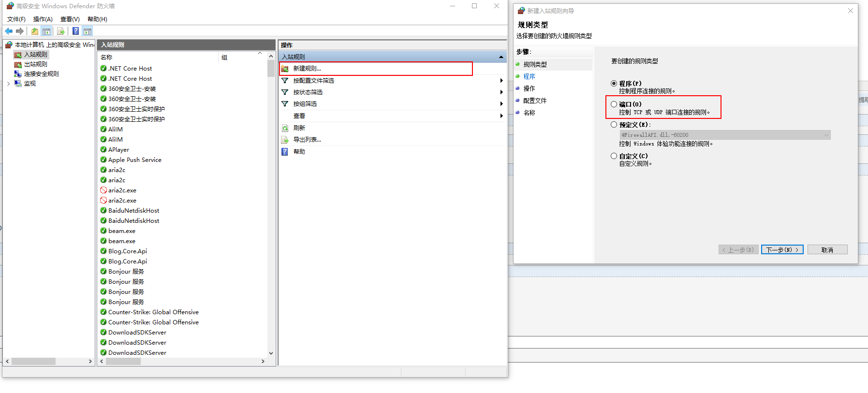The width and height of the screenshot is (868, 393).
Task: Click the rules list scroll-down arrow
Action: (271, 353)
